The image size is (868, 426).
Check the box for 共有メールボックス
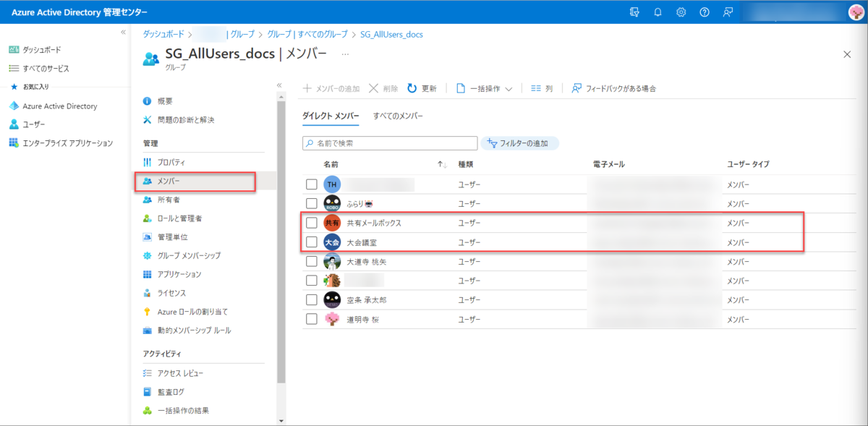pyautogui.click(x=312, y=223)
